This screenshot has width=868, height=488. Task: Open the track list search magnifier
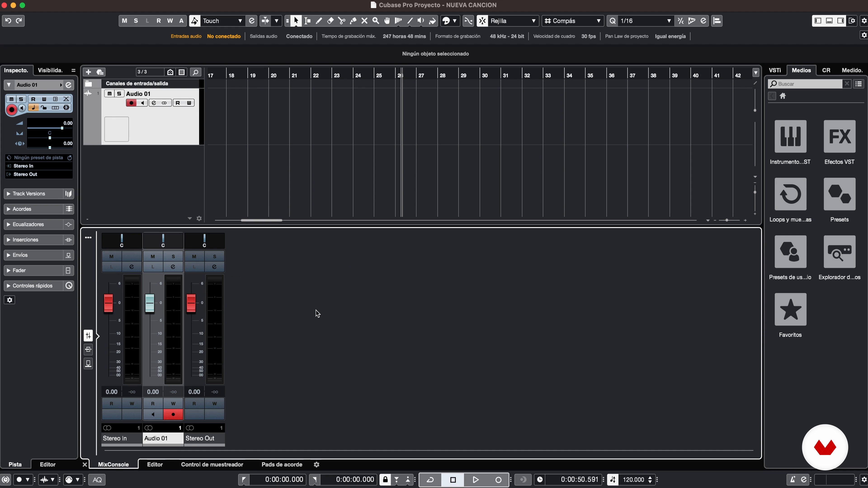(196, 72)
